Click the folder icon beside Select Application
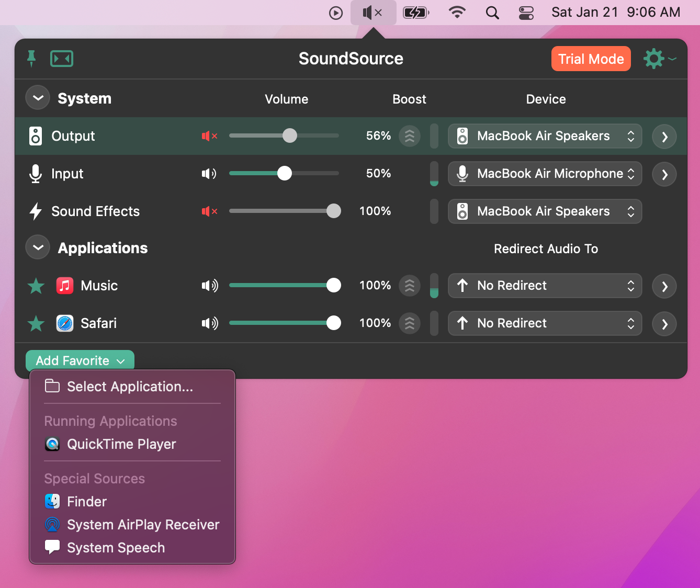The width and height of the screenshot is (700, 588). coord(52,386)
